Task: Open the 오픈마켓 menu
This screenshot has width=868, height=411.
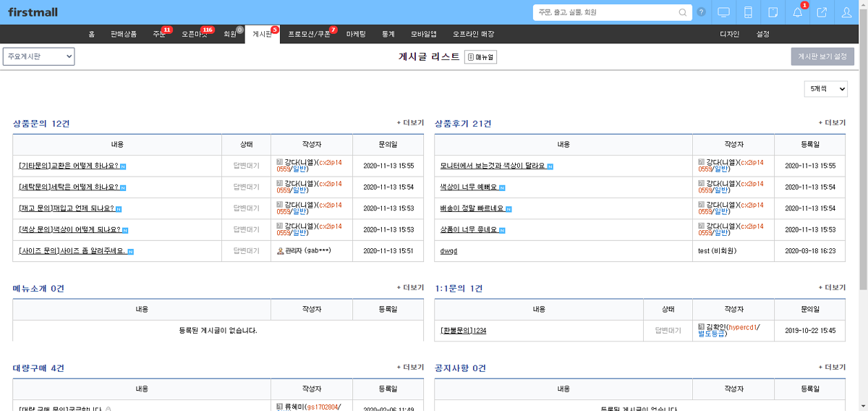Action: click(x=194, y=34)
